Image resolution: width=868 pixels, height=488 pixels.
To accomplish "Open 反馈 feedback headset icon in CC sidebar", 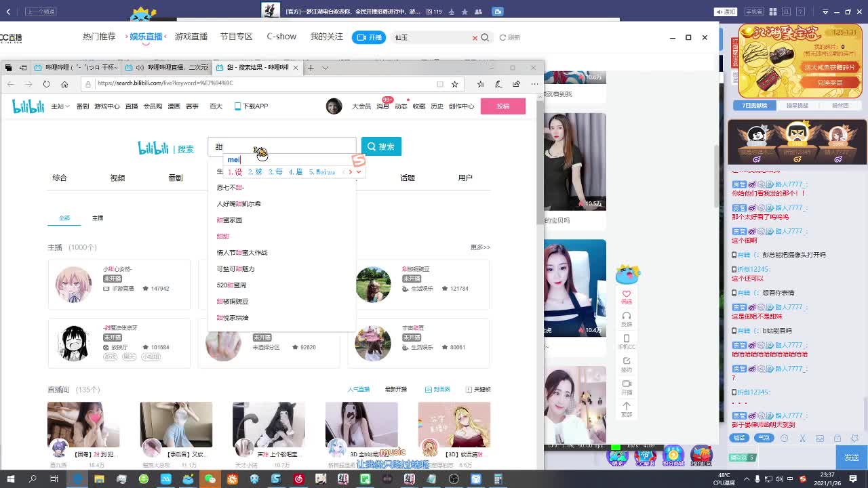I will [627, 314].
